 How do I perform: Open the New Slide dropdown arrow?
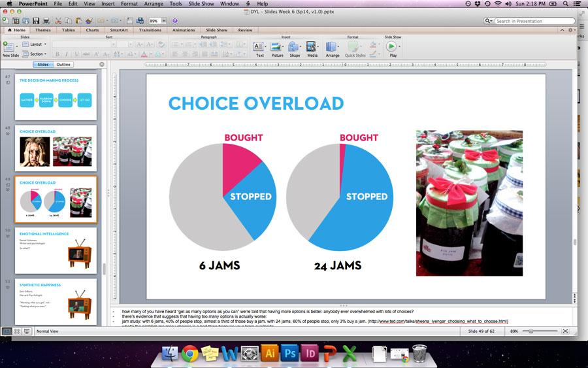click(x=17, y=46)
